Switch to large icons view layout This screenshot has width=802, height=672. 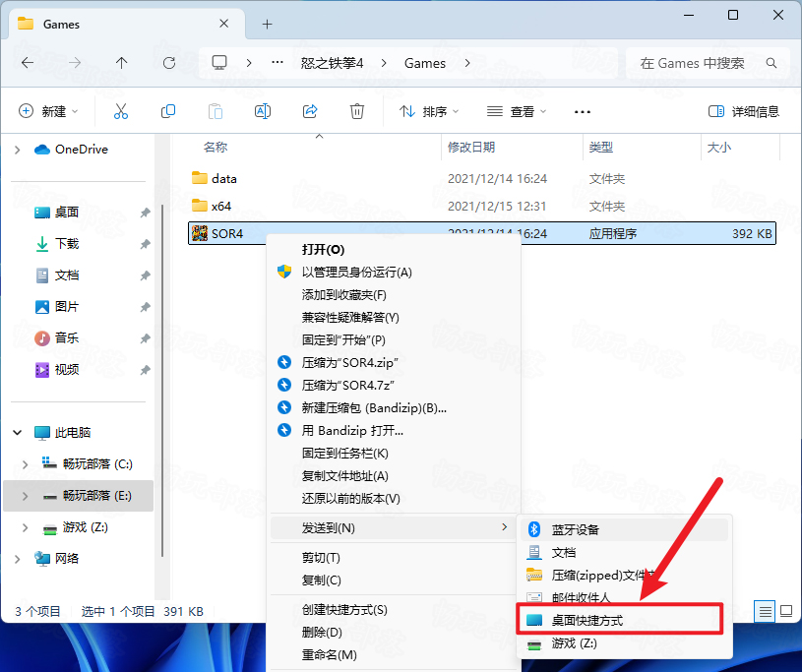[786, 611]
